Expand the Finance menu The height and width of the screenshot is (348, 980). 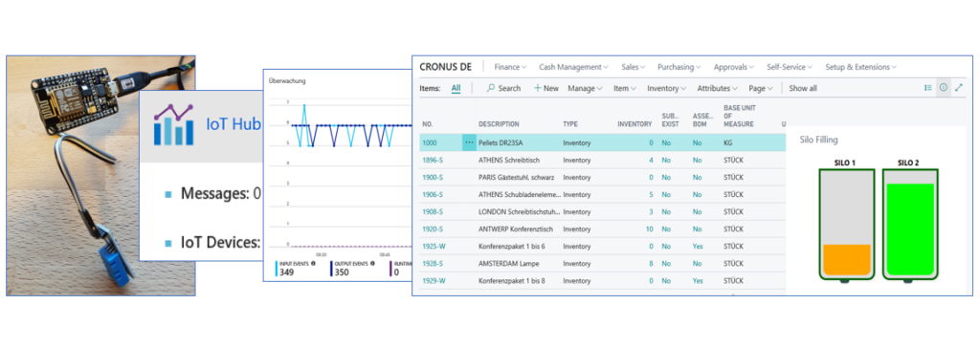pos(510,67)
